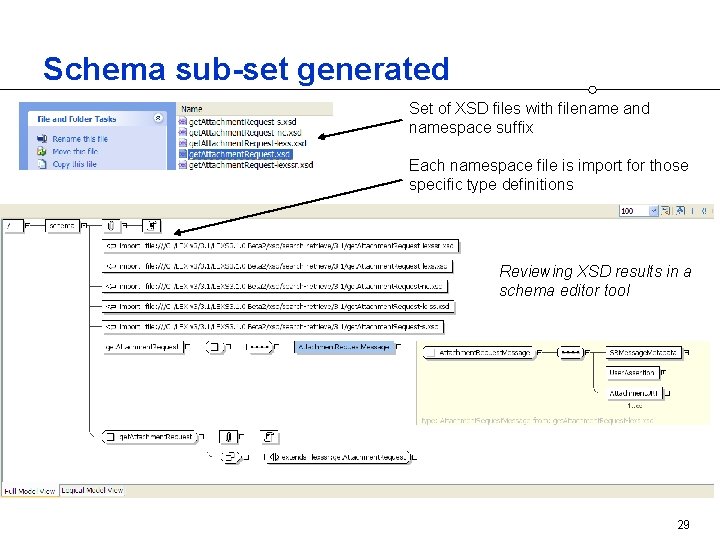
Task: Select the 'schema' node in diagram
Action: (62, 226)
